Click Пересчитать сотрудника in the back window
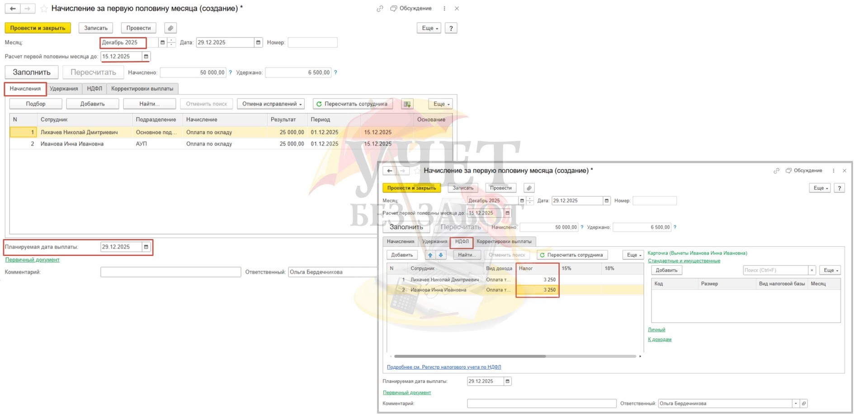The height and width of the screenshot is (414, 868). click(x=352, y=104)
